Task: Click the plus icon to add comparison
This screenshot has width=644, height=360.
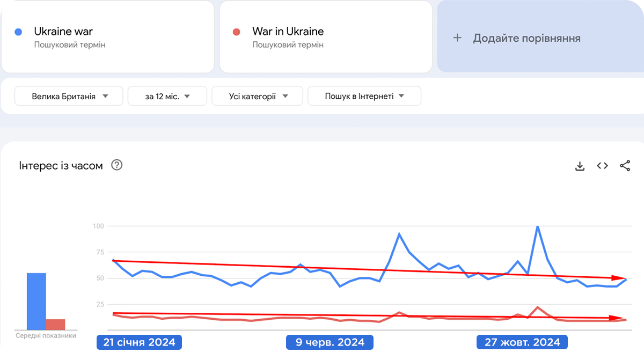Action: coord(457,38)
